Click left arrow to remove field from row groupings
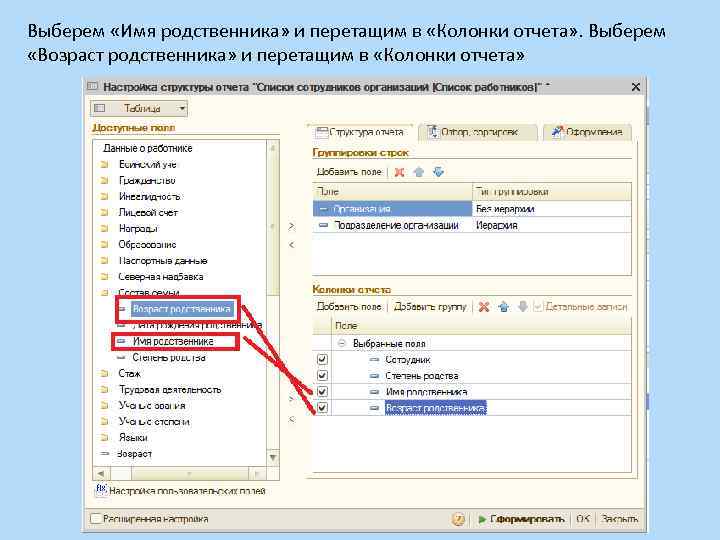Screen dimensions: 720x540 pos(292,245)
